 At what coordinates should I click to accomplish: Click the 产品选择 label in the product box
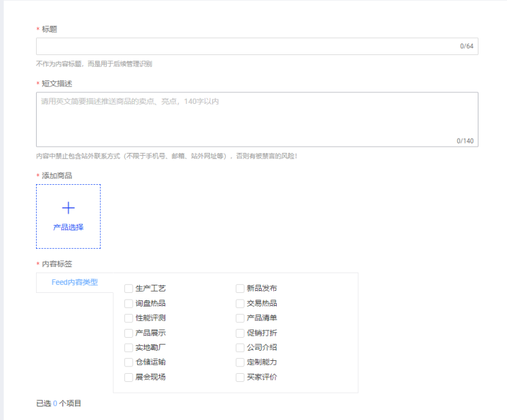[x=68, y=227]
